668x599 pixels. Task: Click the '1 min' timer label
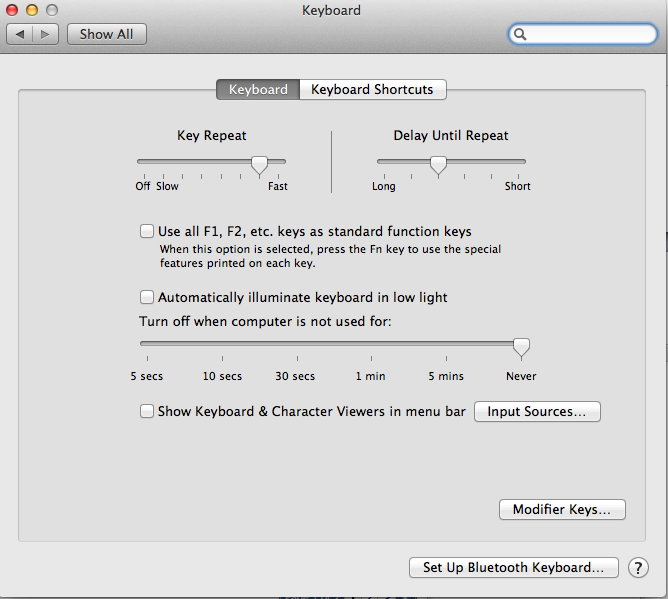coord(370,376)
